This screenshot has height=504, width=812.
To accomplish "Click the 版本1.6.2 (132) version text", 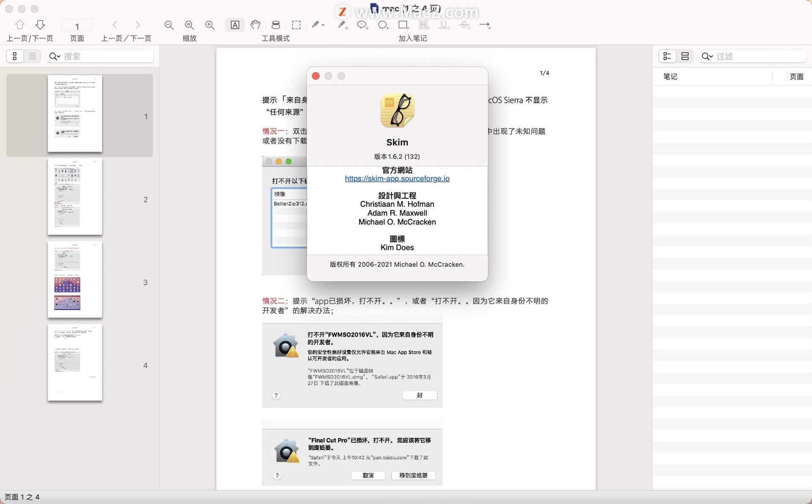I will [x=397, y=156].
